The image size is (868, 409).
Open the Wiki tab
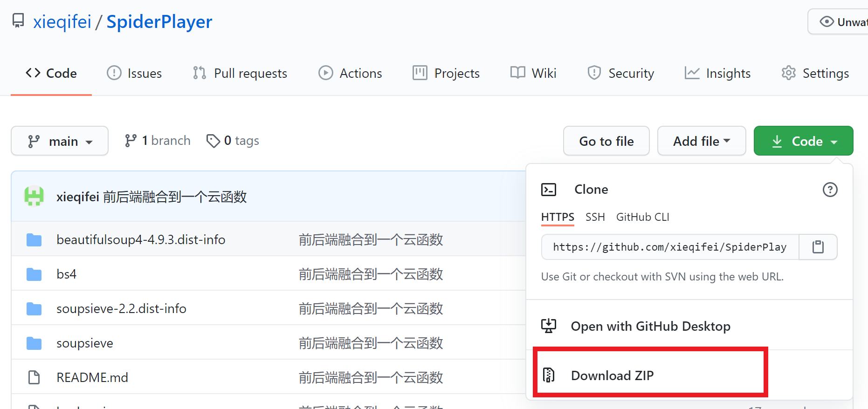point(533,73)
